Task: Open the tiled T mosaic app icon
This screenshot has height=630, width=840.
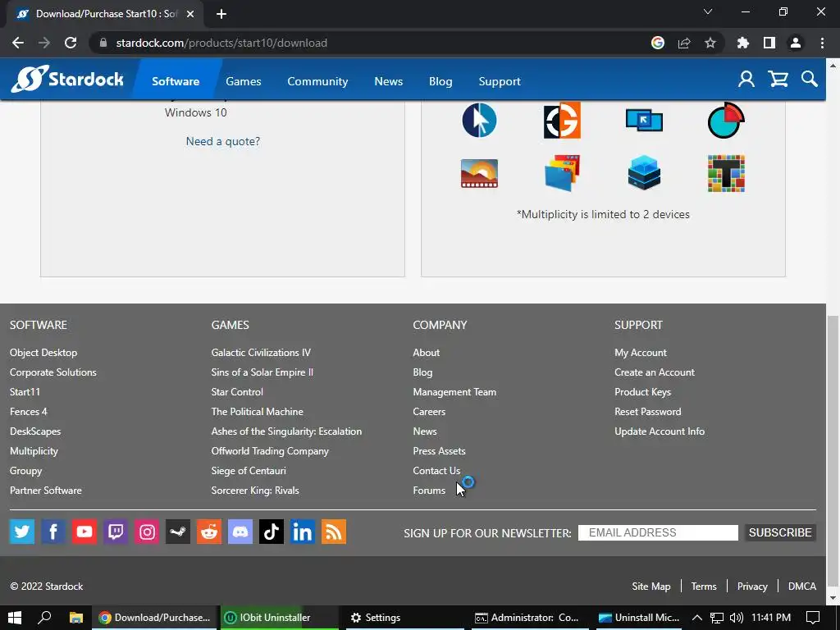Action: 726,174
